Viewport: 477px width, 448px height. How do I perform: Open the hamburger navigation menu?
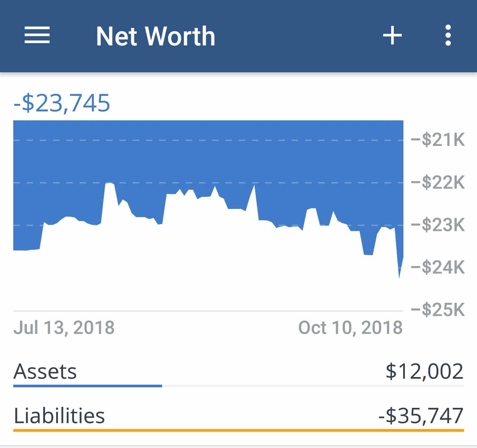pos(37,35)
